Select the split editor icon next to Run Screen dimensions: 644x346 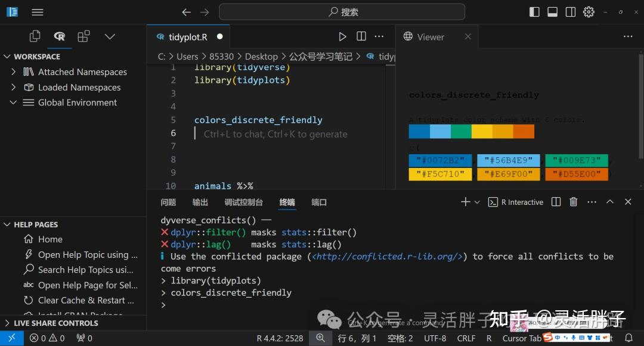[x=361, y=36]
